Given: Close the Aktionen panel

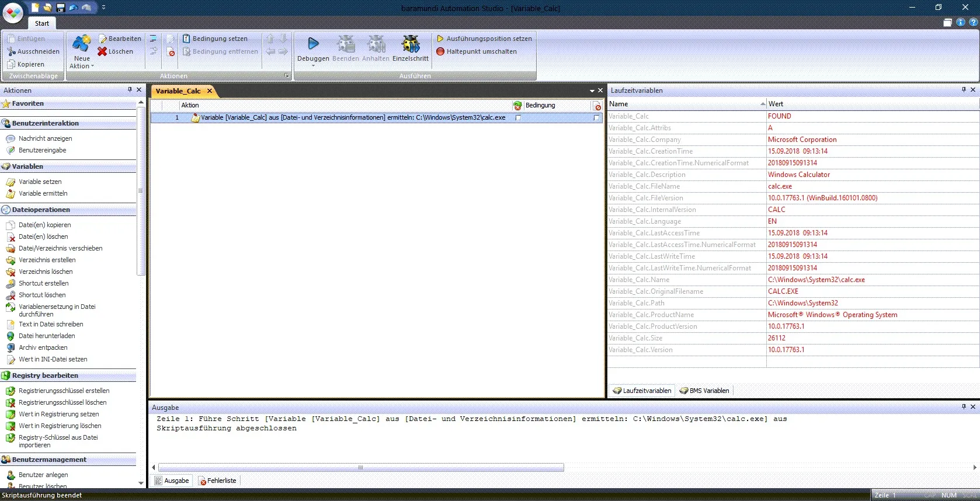Looking at the screenshot, I should 139,90.
